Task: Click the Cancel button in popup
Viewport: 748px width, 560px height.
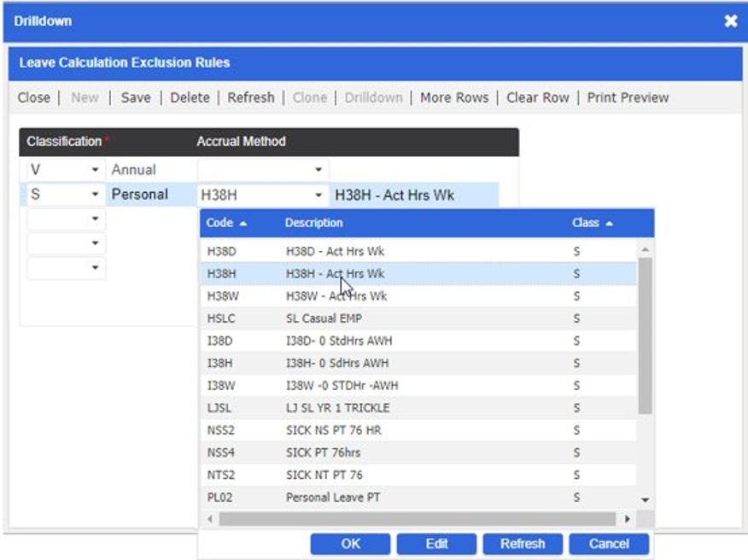Action: tap(609, 544)
